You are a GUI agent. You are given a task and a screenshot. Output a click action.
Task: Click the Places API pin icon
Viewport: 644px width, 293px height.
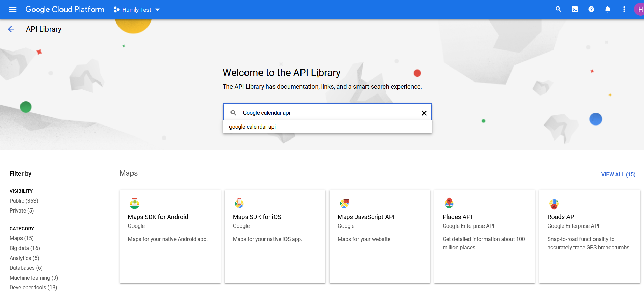[449, 203]
